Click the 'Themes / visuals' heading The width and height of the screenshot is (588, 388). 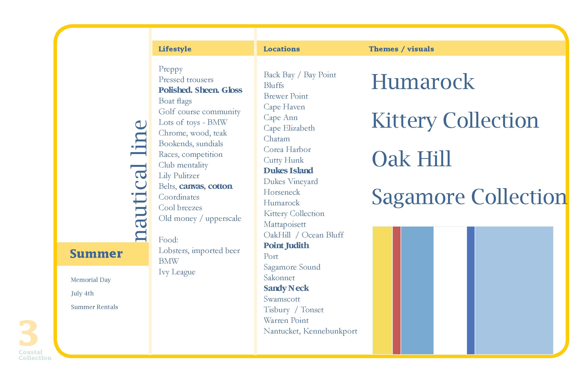401,49
